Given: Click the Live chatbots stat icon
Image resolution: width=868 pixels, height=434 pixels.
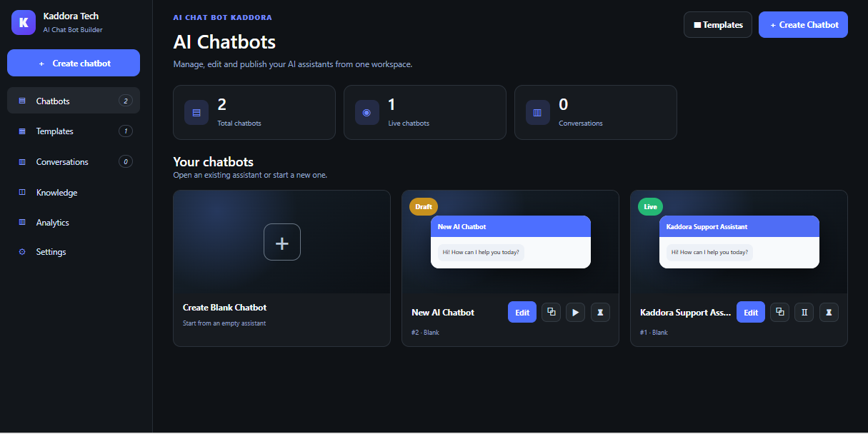Looking at the screenshot, I should (367, 113).
